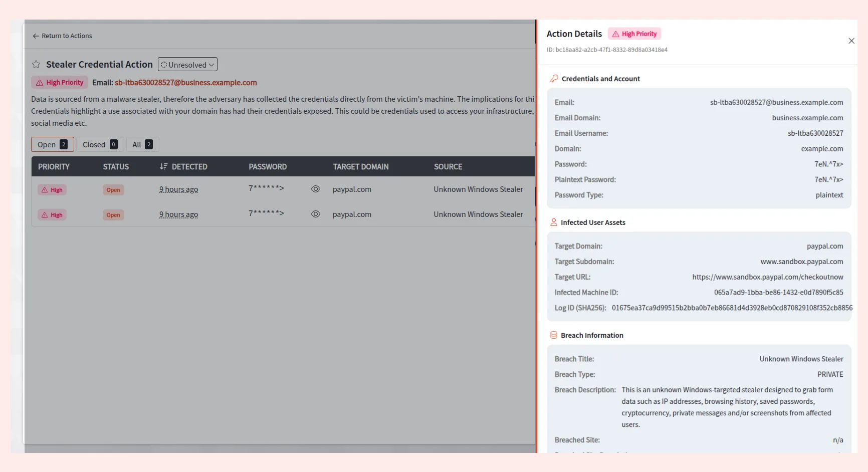Click the High priority badge in first row

(x=52, y=190)
